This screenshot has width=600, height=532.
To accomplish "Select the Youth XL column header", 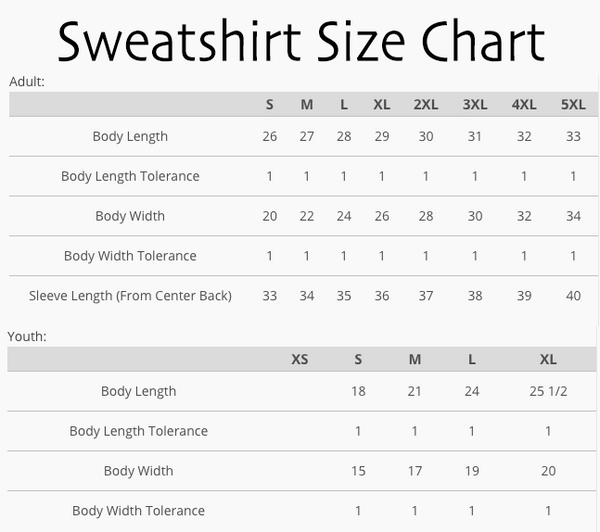I will pos(548,359).
